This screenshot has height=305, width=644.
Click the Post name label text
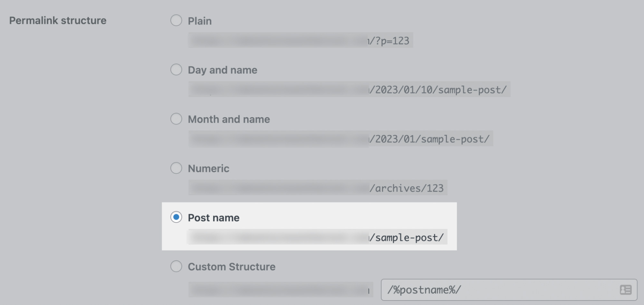214,218
